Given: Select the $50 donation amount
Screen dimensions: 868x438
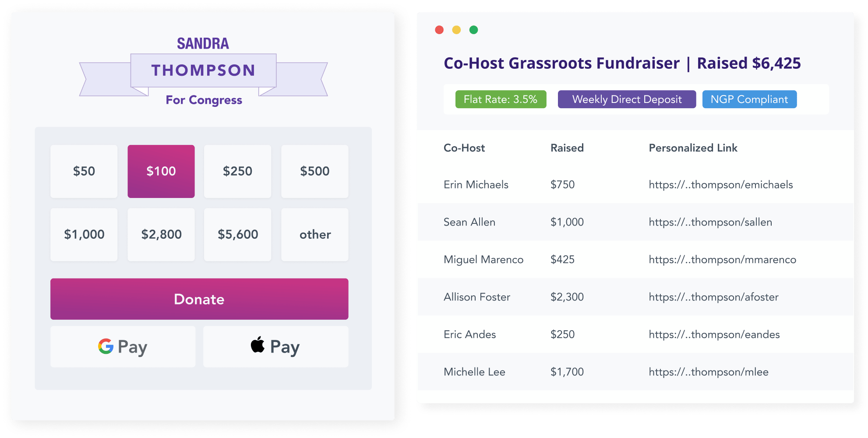Looking at the screenshot, I should 84,171.
